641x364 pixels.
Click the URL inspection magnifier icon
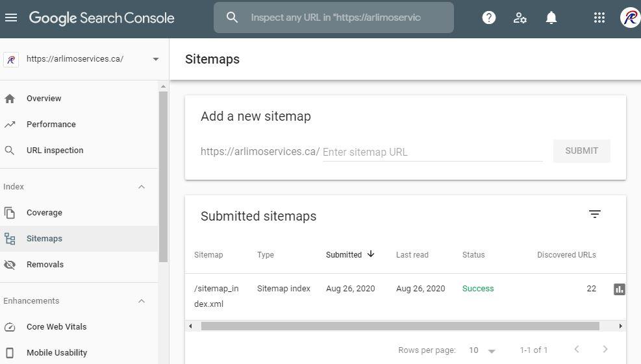pyautogui.click(x=9, y=151)
